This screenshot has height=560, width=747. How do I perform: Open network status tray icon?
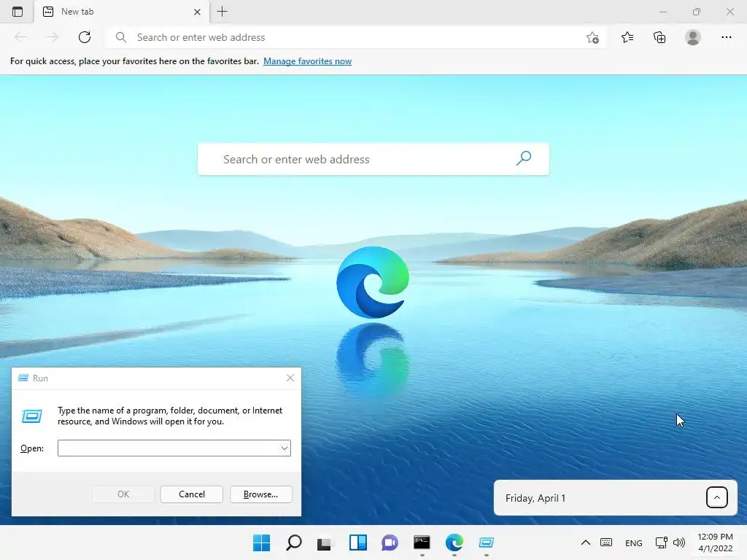pyautogui.click(x=661, y=542)
